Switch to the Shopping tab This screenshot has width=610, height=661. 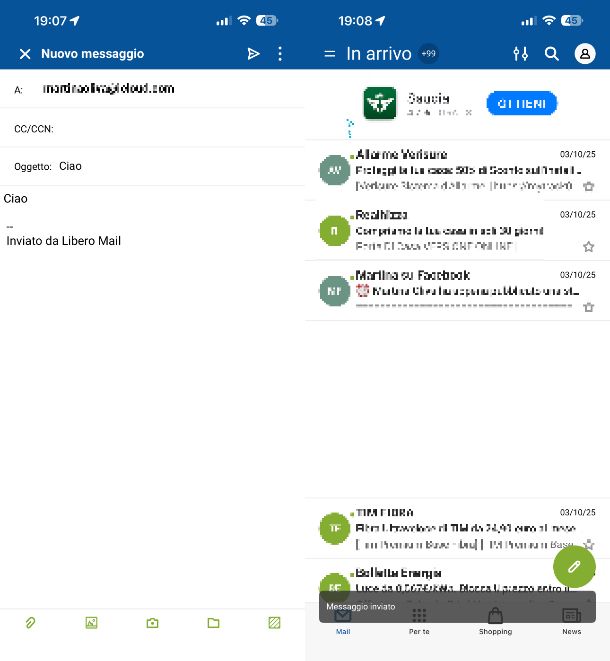click(495, 620)
